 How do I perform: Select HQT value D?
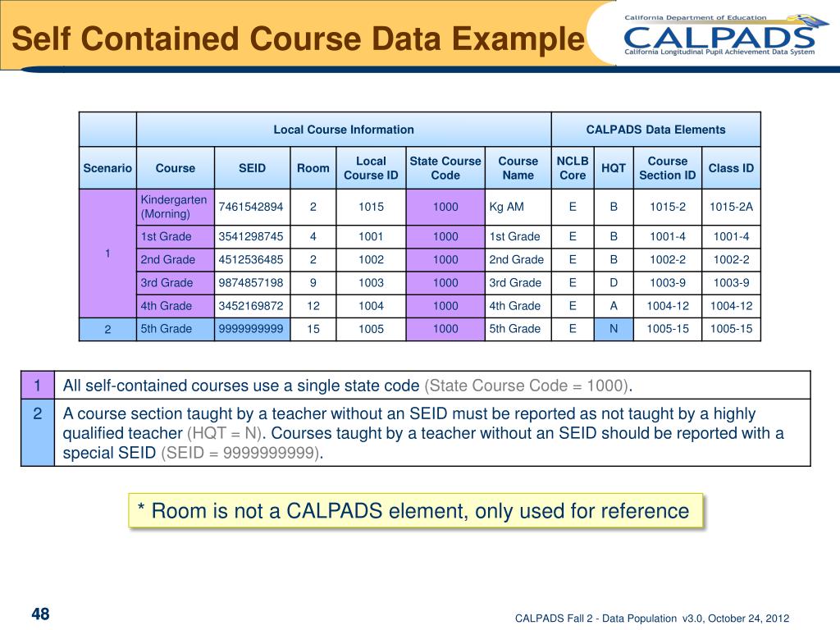click(x=614, y=283)
